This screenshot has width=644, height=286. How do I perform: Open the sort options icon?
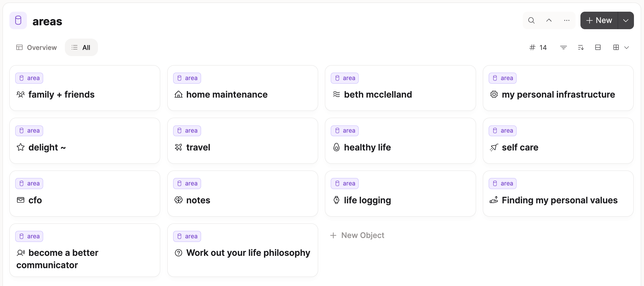pyautogui.click(x=581, y=47)
